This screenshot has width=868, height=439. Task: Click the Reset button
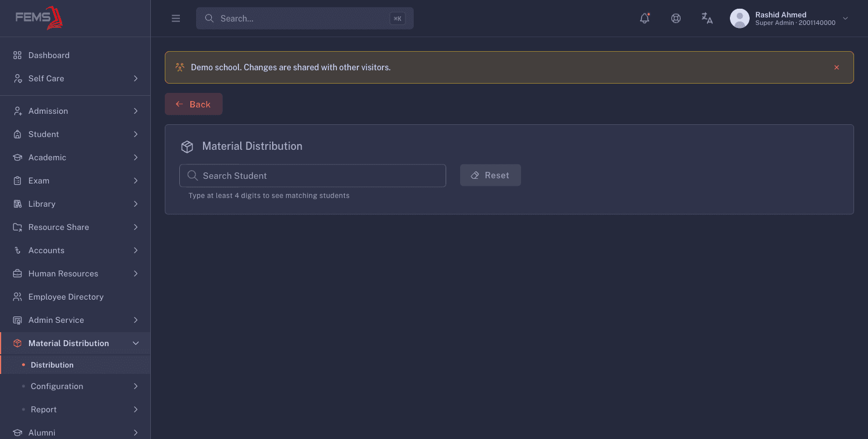click(490, 175)
